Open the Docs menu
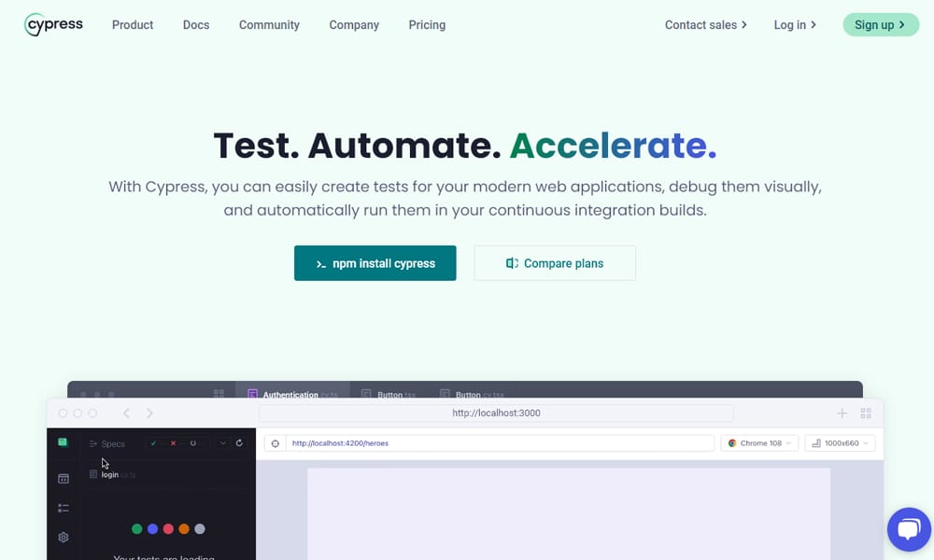Screen dimensions: 934x560 click(x=196, y=25)
